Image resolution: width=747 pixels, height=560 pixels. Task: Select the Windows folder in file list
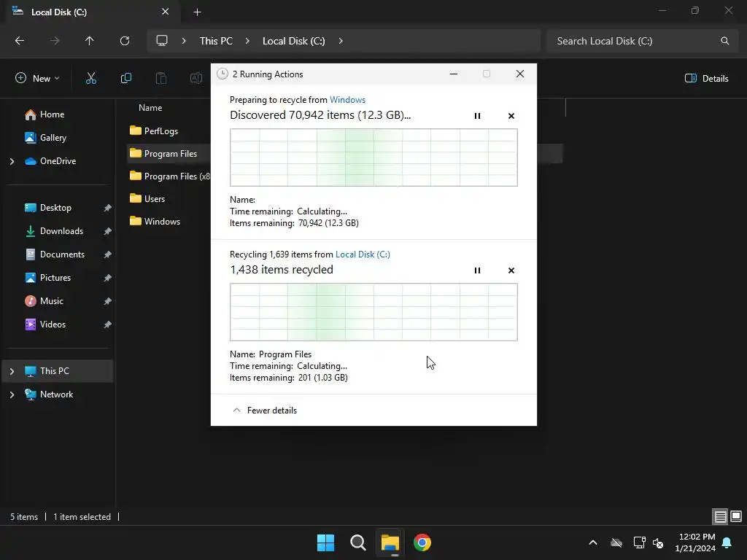[155, 222]
